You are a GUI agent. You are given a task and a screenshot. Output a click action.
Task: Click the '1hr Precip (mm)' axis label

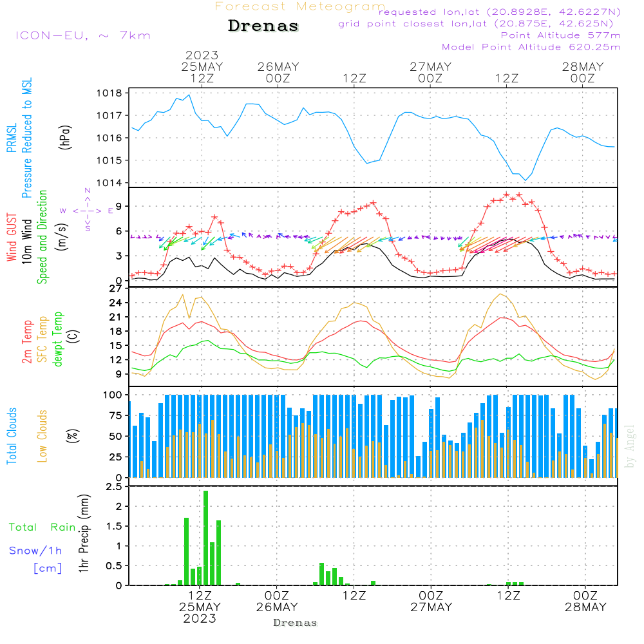(84, 533)
